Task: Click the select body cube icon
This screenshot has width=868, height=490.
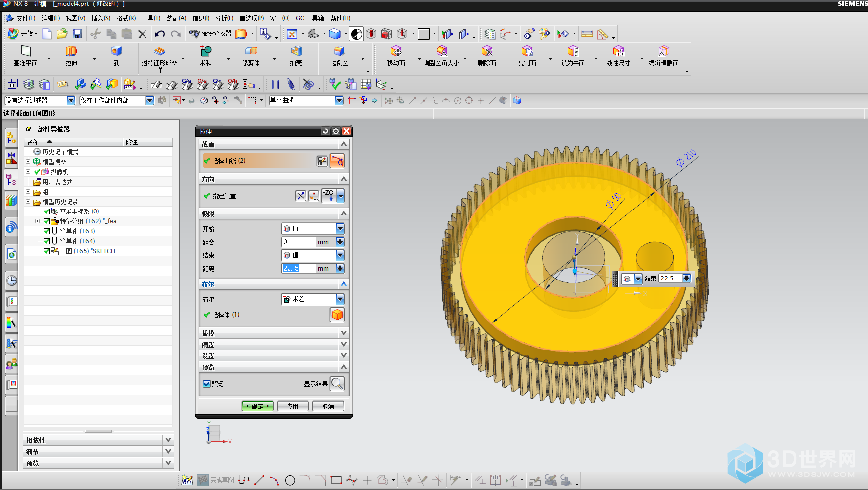Action: point(338,315)
